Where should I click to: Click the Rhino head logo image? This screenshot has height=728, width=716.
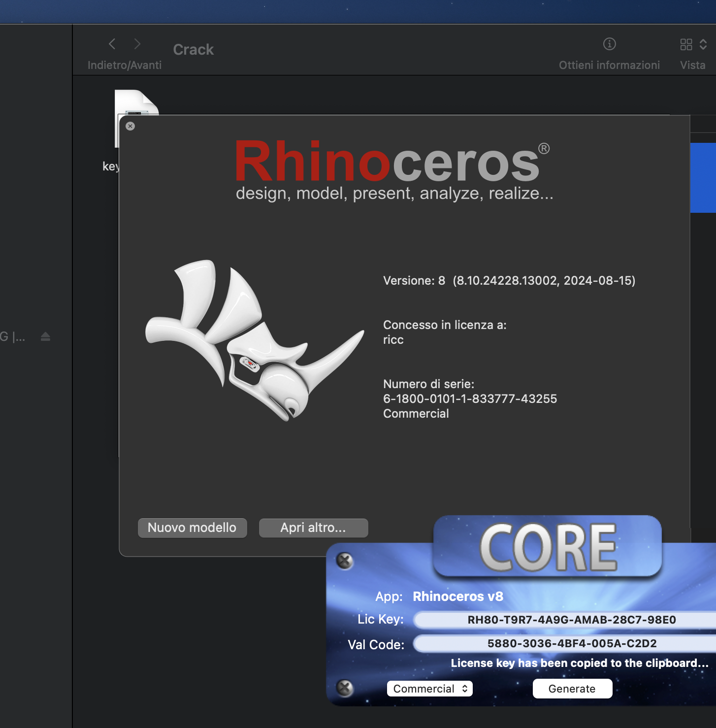click(255, 339)
